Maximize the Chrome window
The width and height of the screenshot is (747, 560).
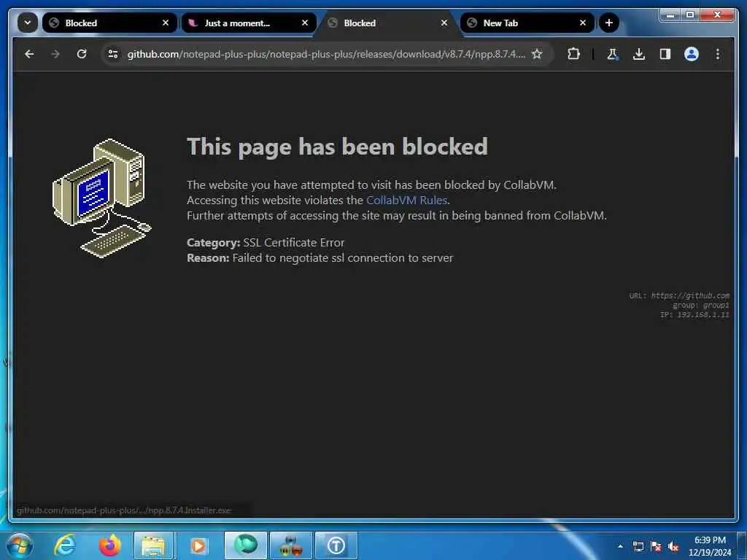click(x=689, y=15)
